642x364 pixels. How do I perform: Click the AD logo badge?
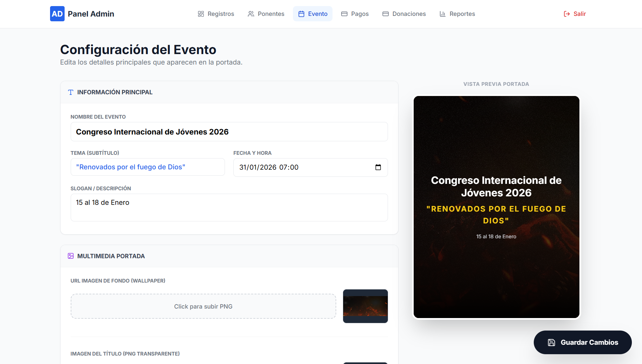[x=57, y=14]
